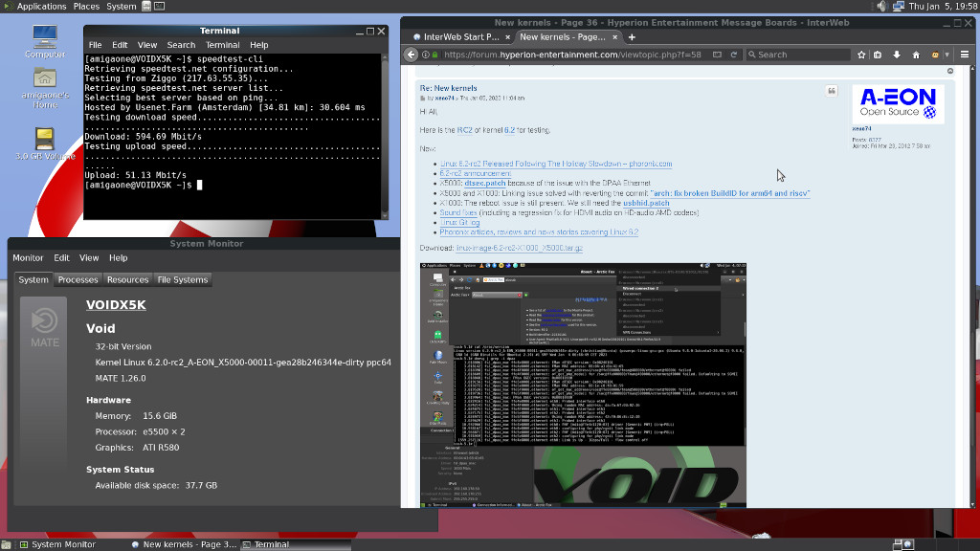Open the usbhid.patch link
The image size is (980, 551).
pos(646,203)
